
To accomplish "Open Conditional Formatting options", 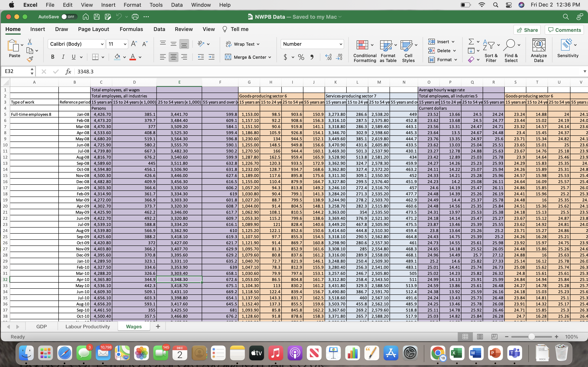I will pos(364,50).
